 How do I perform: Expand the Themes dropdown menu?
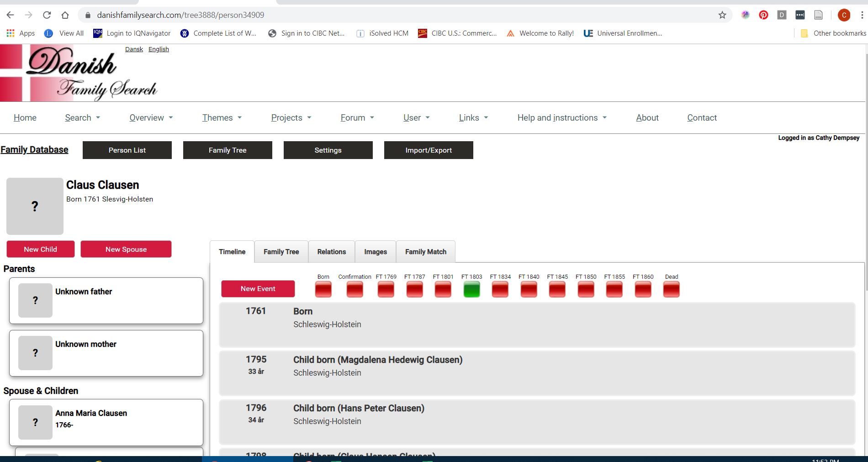(222, 118)
